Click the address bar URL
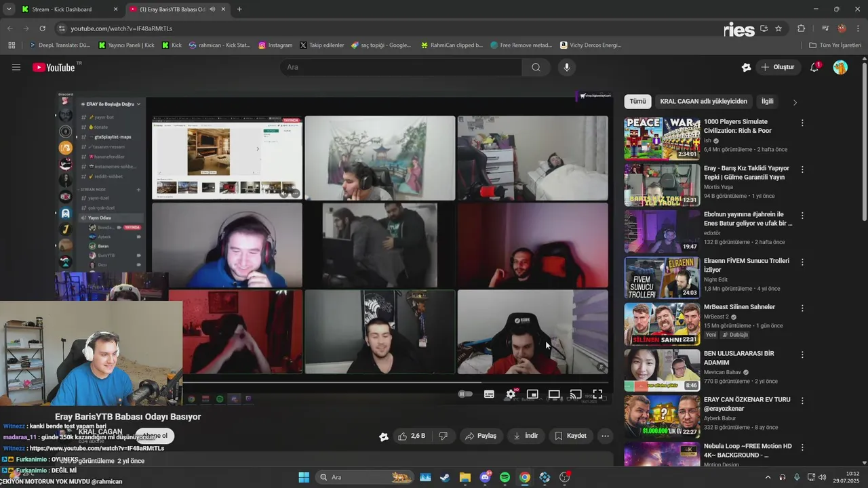The width and height of the screenshot is (868, 488). point(121,28)
